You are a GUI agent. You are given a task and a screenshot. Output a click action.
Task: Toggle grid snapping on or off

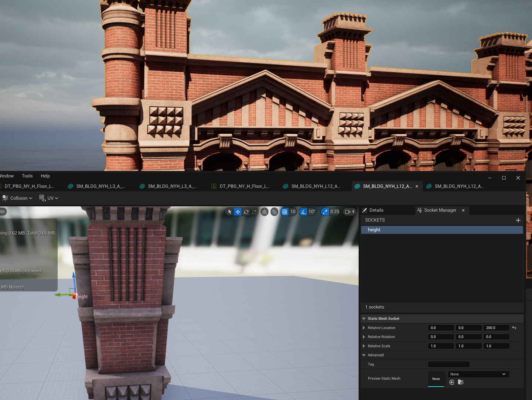click(284, 212)
